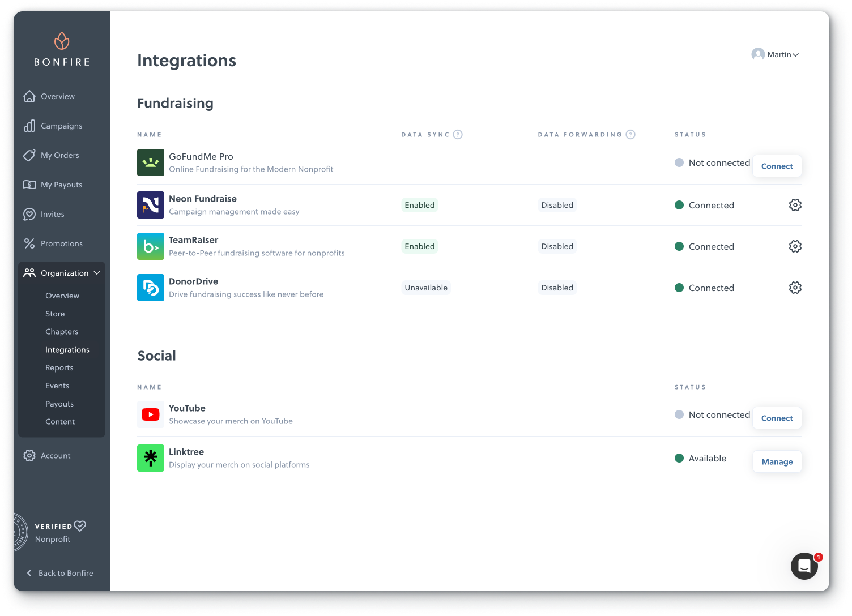Click the DonorDrive settings gear icon
This screenshot has width=852, height=616.
tap(795, 288)
